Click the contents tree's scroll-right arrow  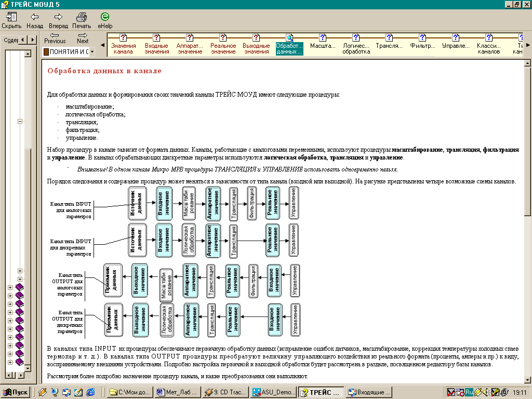click(x=21, y=375)
